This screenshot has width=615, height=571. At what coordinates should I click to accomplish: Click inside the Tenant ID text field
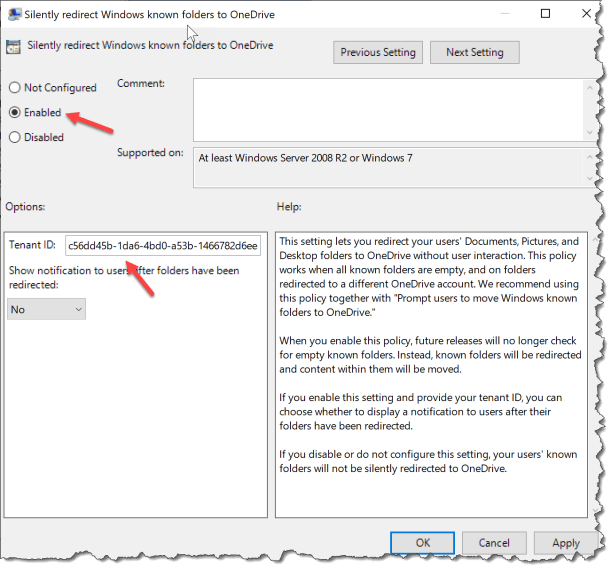175,245
